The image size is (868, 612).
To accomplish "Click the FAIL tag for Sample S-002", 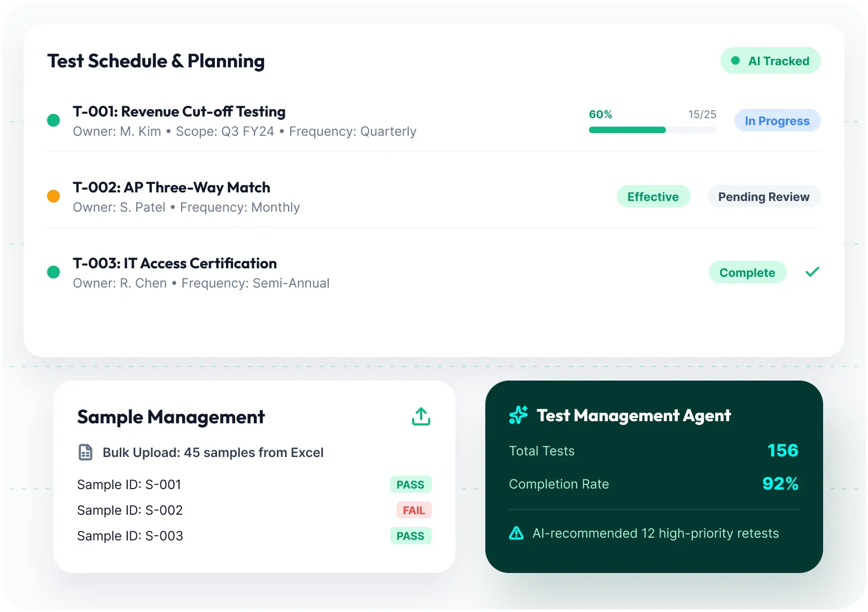I will [414, 510].
